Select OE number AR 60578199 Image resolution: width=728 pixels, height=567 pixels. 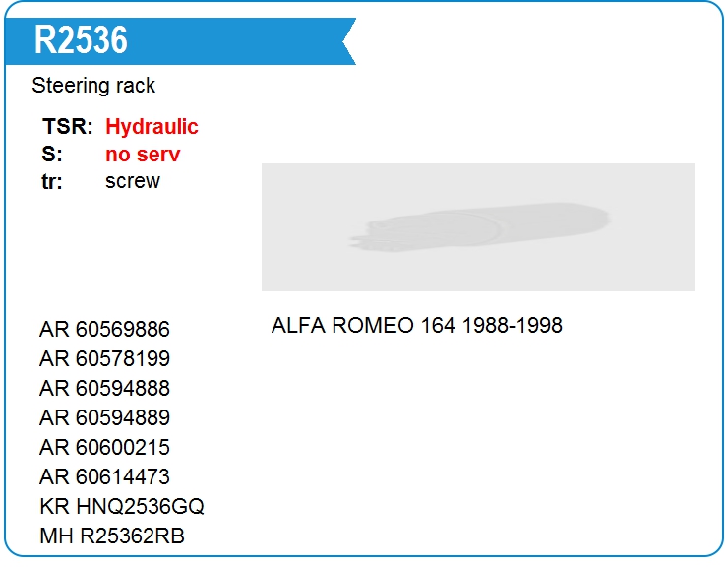click(105, 358)
